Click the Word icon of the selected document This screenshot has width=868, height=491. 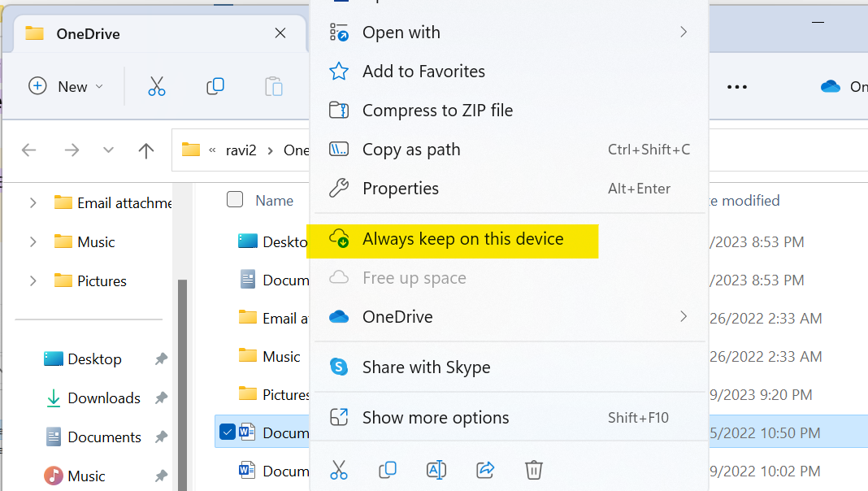[247, 432]
